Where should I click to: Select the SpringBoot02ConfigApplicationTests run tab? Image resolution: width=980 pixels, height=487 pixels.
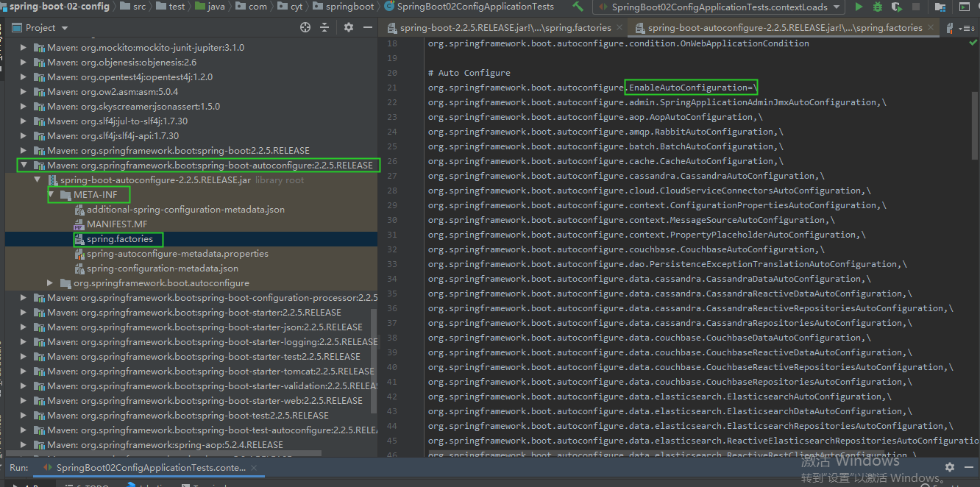point(151,468)
